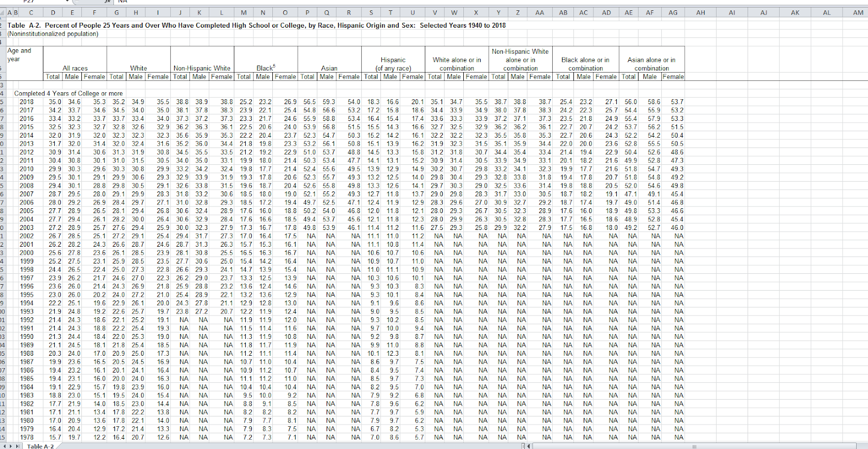Select column P header
Viewport: 868px width, 449px height.
pos(307,12)
